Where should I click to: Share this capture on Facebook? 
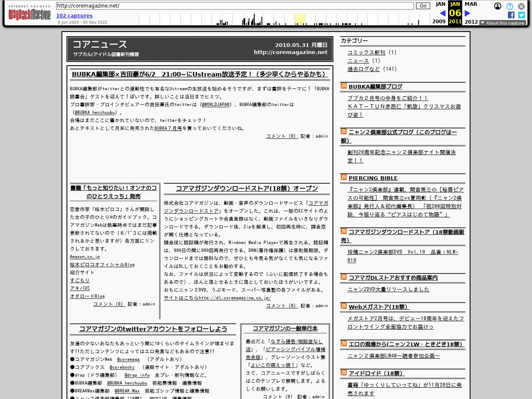[511, 15]
